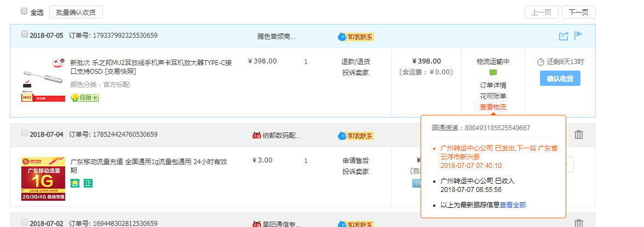Screen dimensions: 644x227
Task: Click 退款/退货 on the MU2 order
Action: click(x=355, y=62)
